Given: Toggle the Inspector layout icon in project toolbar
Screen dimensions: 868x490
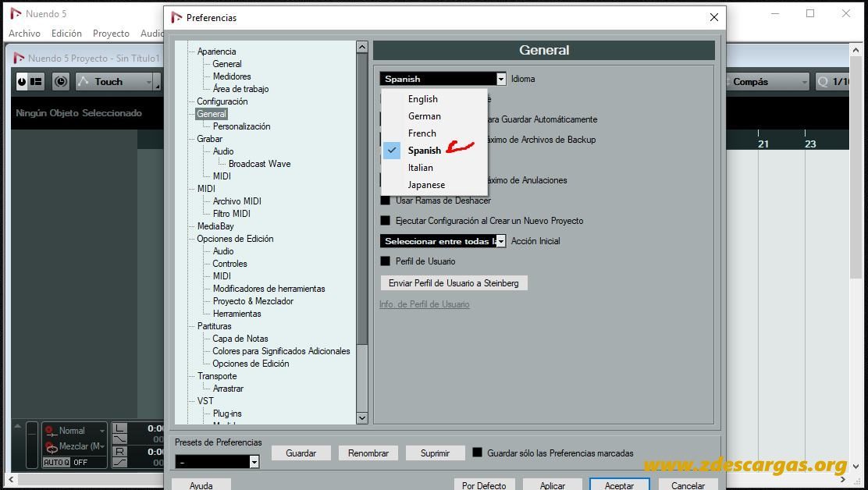Looking at the screenshot, I should (x=36, y=81).
